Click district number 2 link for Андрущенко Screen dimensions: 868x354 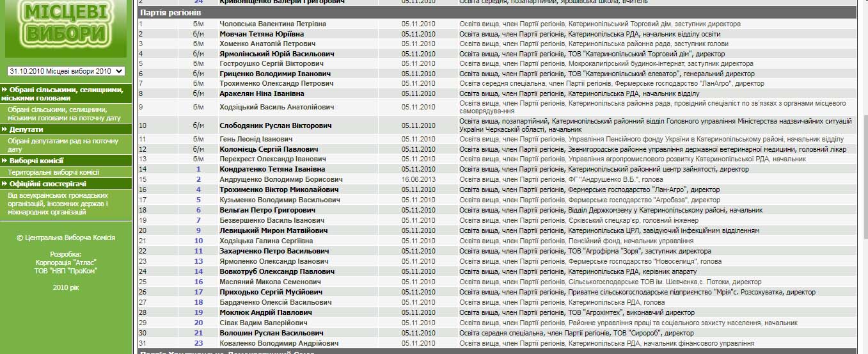pyautogui.click(x=198, y=179)
